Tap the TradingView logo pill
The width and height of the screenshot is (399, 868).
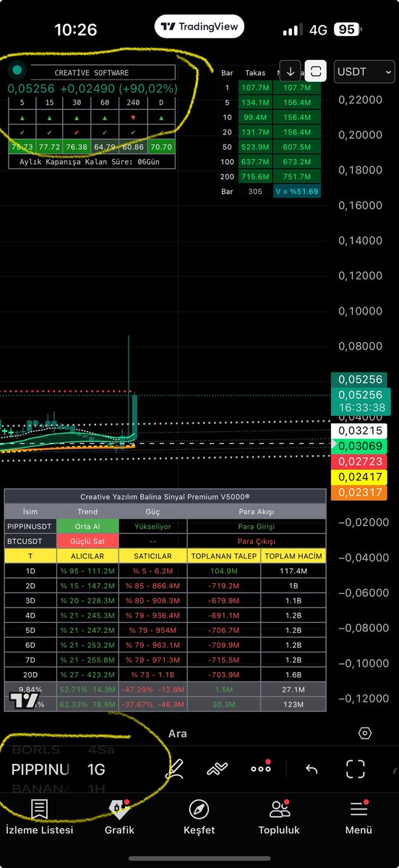[x=199, y=26]
